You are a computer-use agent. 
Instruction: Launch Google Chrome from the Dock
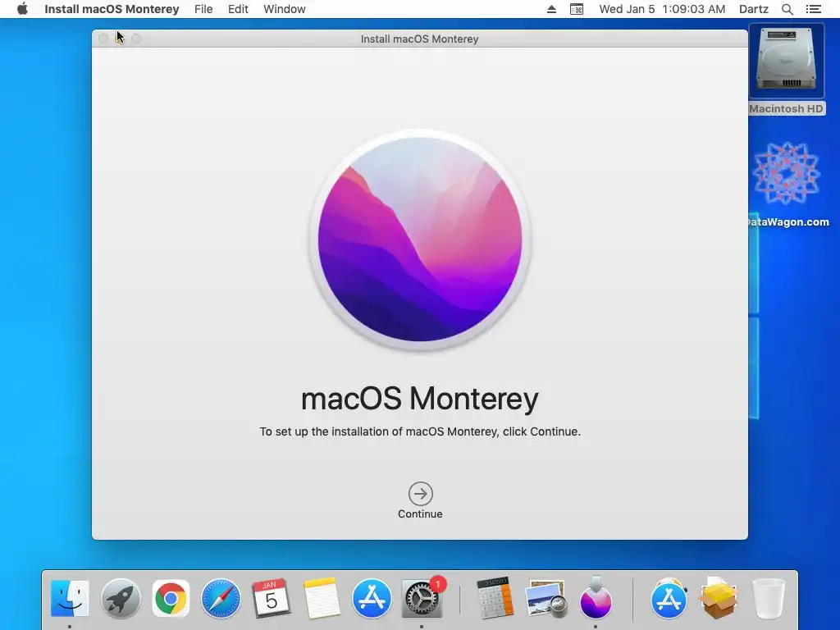pos(171,598)
